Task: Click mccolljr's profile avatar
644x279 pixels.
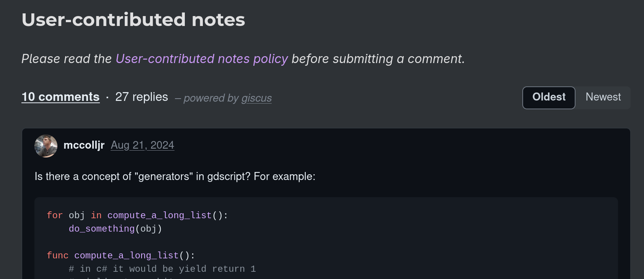Action: [46, 146]
